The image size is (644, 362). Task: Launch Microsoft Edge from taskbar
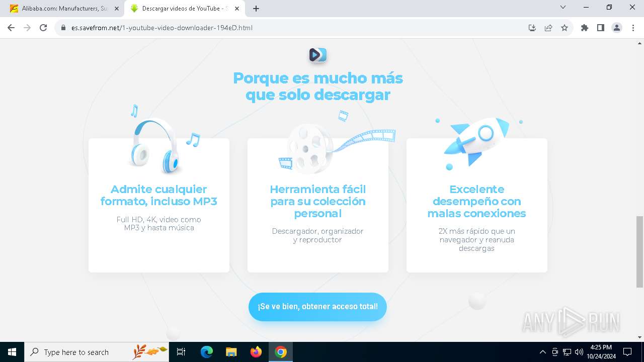pos(207,352)
